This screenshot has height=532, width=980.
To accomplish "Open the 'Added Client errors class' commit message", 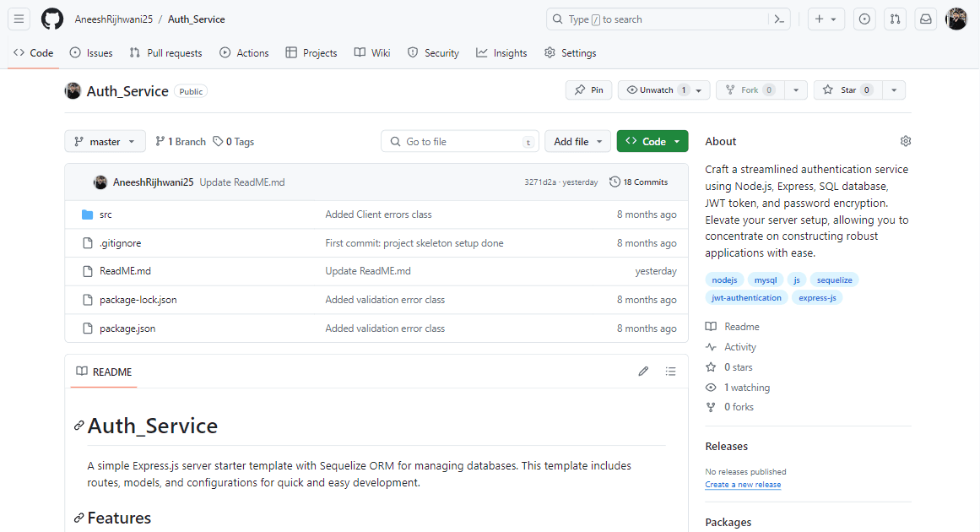I will [378, 214].
